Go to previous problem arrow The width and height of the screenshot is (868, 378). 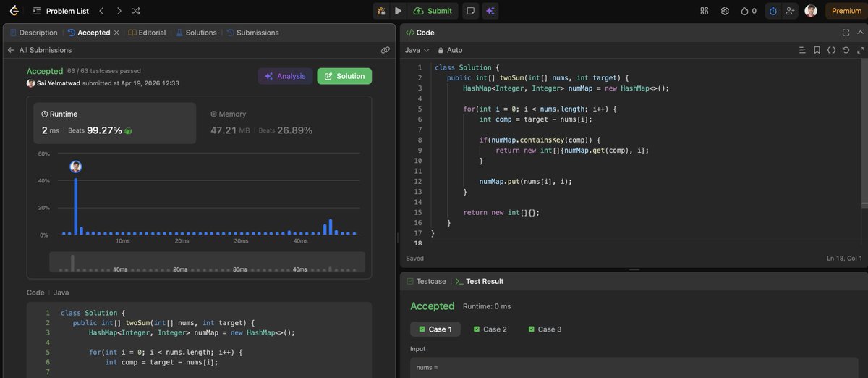(x=102, y=11)
